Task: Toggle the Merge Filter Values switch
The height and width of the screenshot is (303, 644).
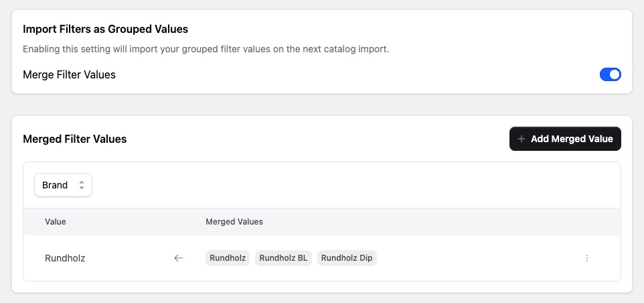Action: [610, 74]
